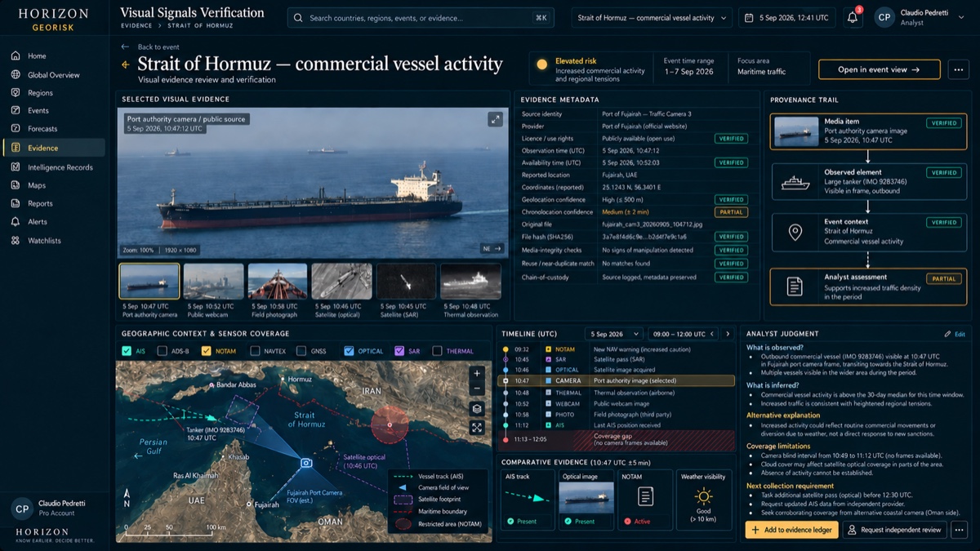Screen dimensions: 980x551
Task: Click the optical image in comparative evidence
Action: (586, 497)
